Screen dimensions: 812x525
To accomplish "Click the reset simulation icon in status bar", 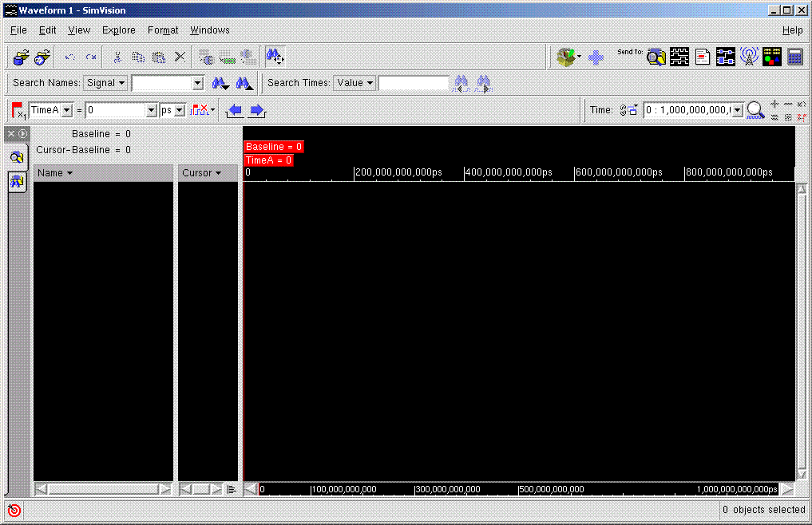I will (x=14, y=511).
